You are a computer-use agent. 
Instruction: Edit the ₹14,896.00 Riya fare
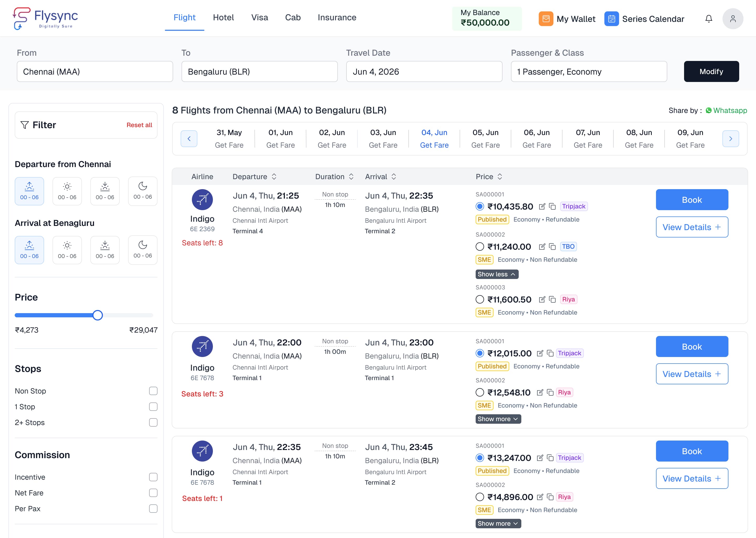click(x=540, y=497)
